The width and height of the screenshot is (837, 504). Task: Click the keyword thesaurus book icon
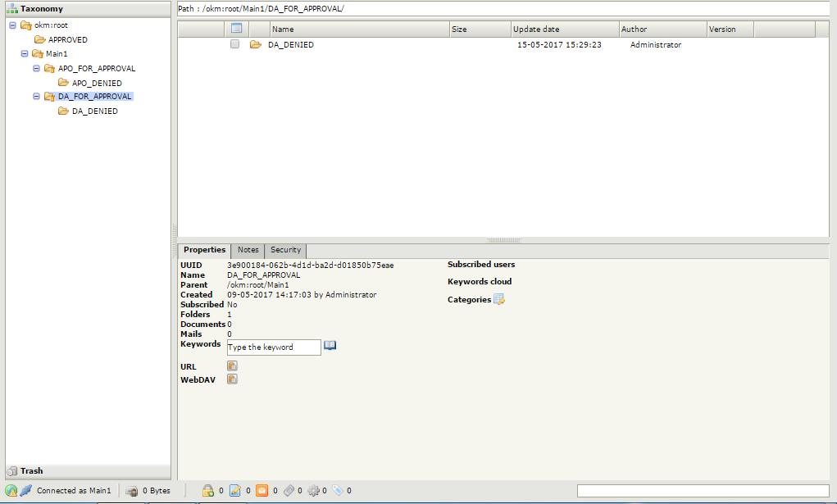tap(330, 346)
